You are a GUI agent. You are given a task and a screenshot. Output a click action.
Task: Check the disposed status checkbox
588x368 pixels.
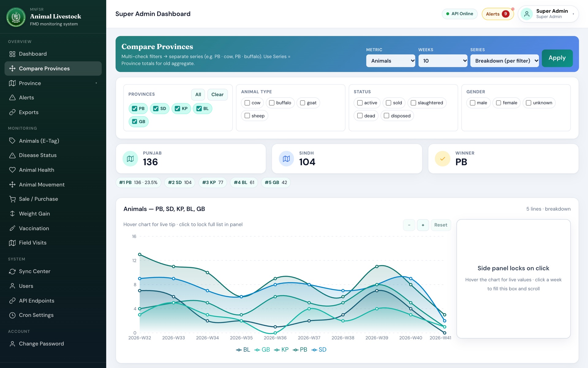click(386, 116)
